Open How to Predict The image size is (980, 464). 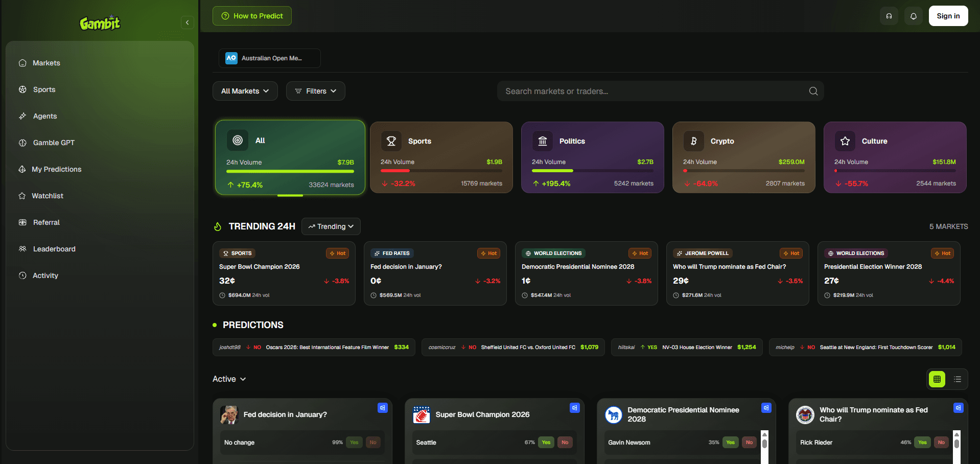[x=252, y=16]
